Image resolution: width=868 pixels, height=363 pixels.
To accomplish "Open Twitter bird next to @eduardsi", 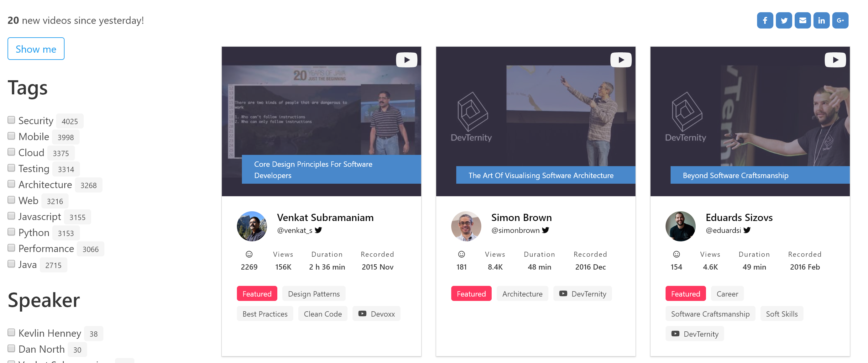I will [x=747, y=230].
